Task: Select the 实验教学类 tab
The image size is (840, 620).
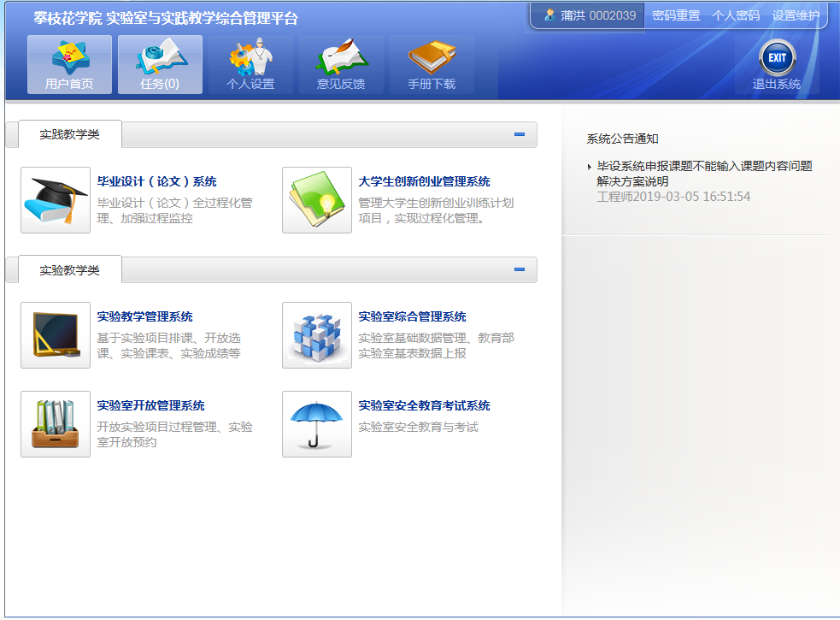Action: (70, 270)
